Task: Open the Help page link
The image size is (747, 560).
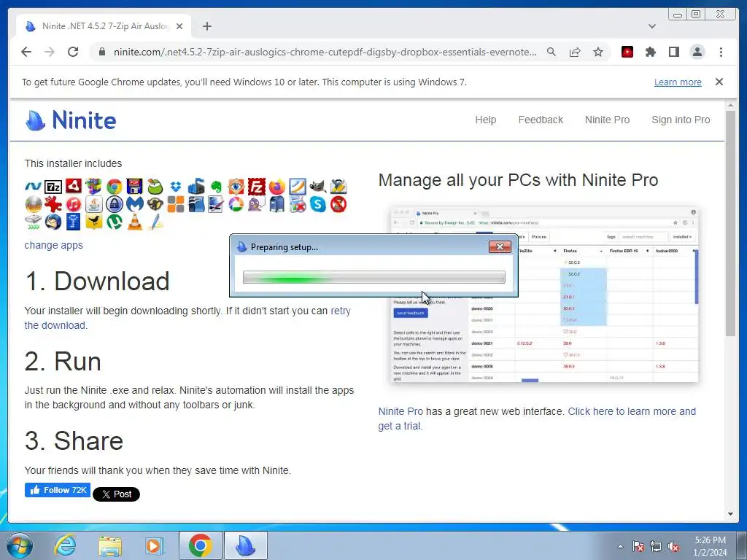Action: pos(485,120)
